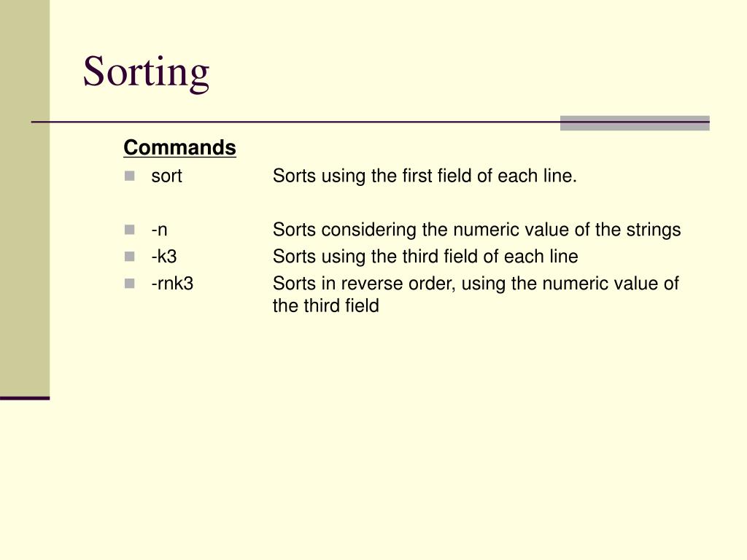Click 'Sorts in reverse order' description line
Viewport: 747px width, 560px height.
pos(476,284)
